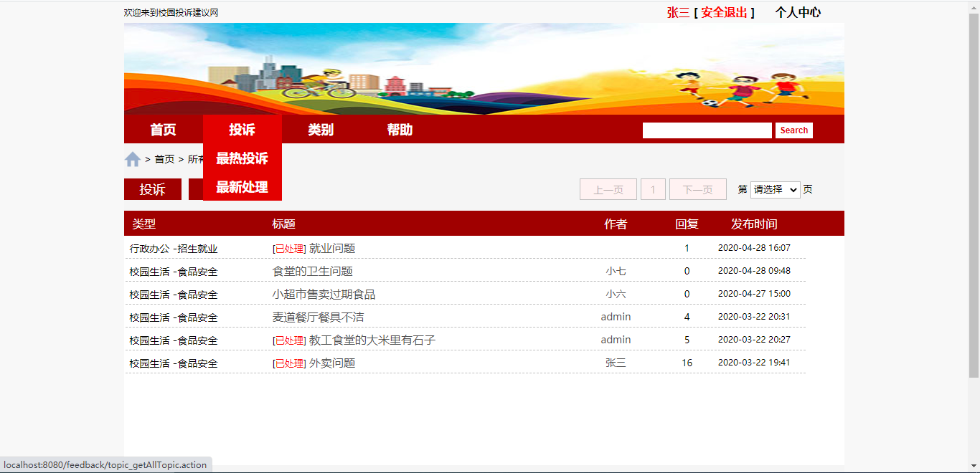This screenshot has width=980, height=473.
Task: Click the home icon in breadcrumb
Action: tap(133, 159)
